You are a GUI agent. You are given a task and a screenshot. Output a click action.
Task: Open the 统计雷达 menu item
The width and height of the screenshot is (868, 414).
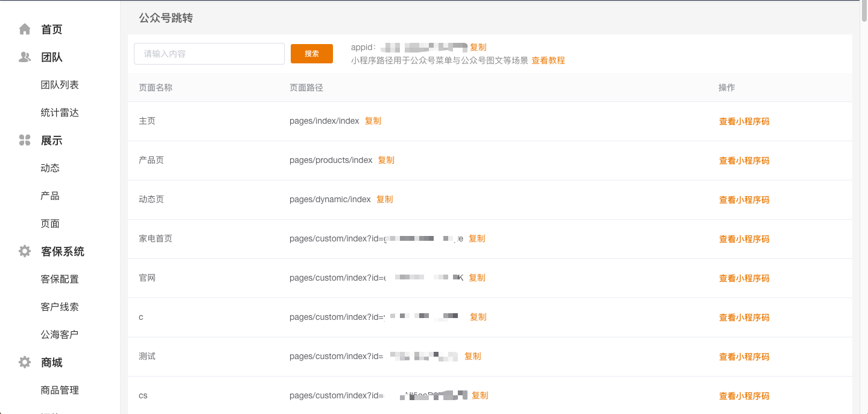60,113
